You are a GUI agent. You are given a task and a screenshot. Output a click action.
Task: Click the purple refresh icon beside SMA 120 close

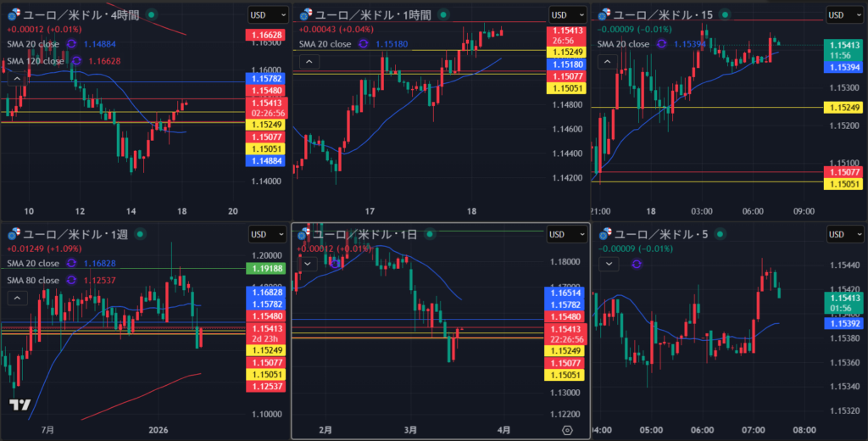tap(76, 61)
